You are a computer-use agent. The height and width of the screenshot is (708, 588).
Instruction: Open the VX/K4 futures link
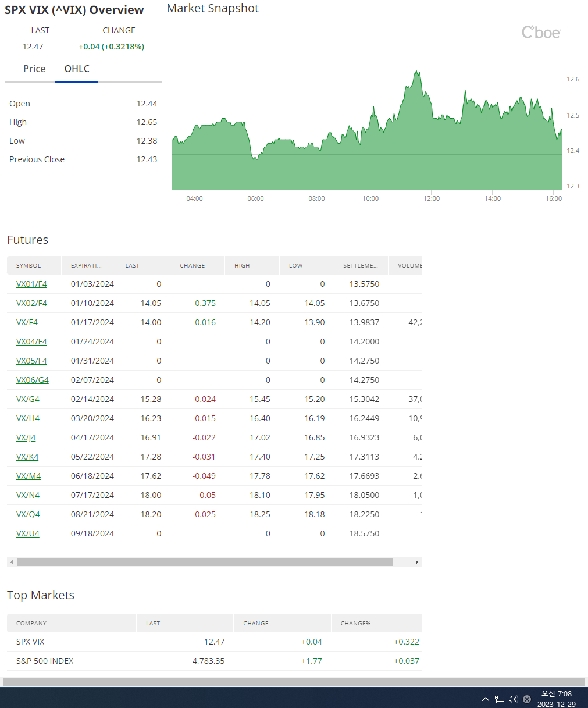click(27, 457)
